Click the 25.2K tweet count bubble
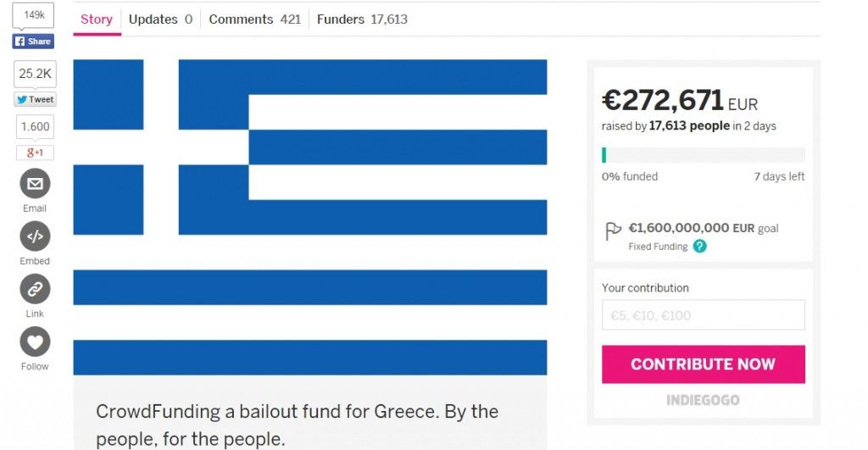The image size is (868, 450). [x=35, y=74]
